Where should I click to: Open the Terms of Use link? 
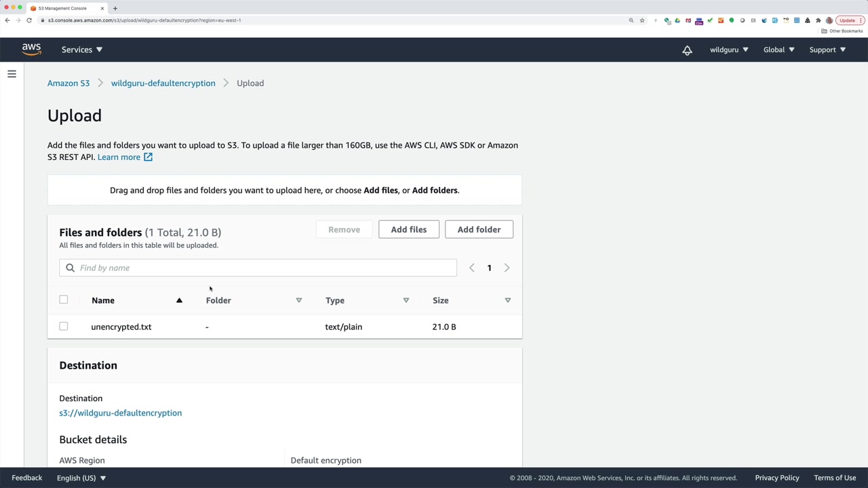coord(835,478)
